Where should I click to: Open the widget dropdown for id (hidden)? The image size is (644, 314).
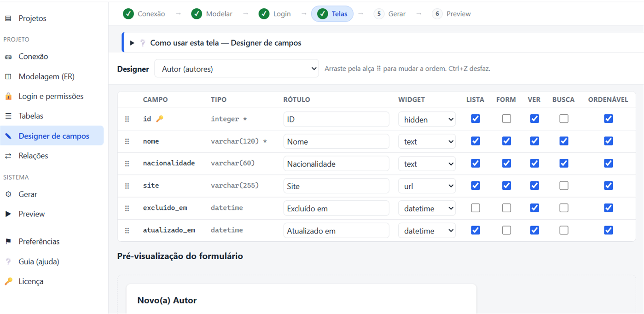[427, 119]
